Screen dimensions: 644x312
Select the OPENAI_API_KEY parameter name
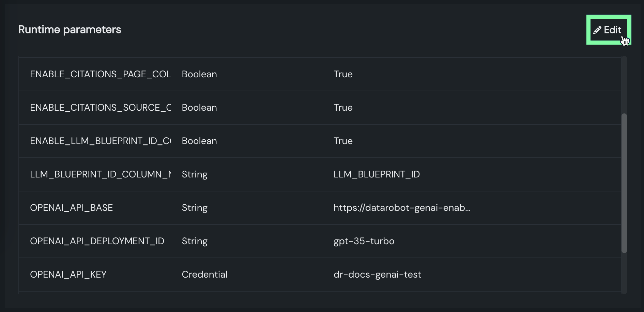click(68, 275)
